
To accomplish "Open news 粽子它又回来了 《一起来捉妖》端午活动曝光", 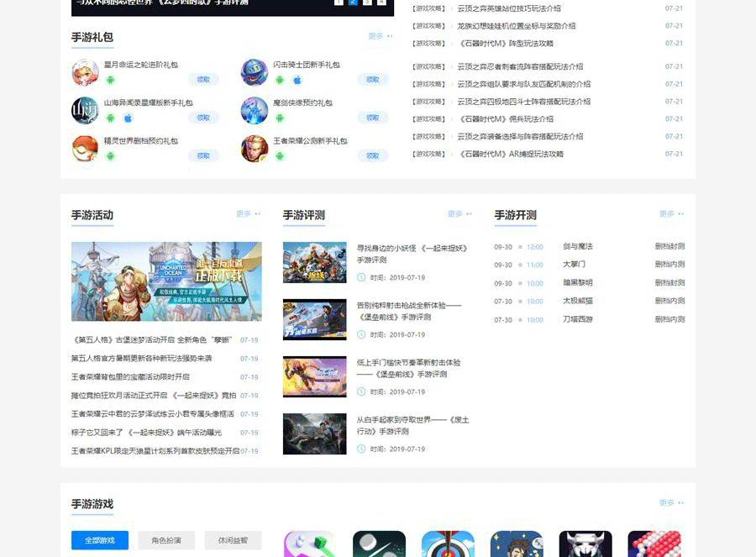I will click(x=146, y=433).
